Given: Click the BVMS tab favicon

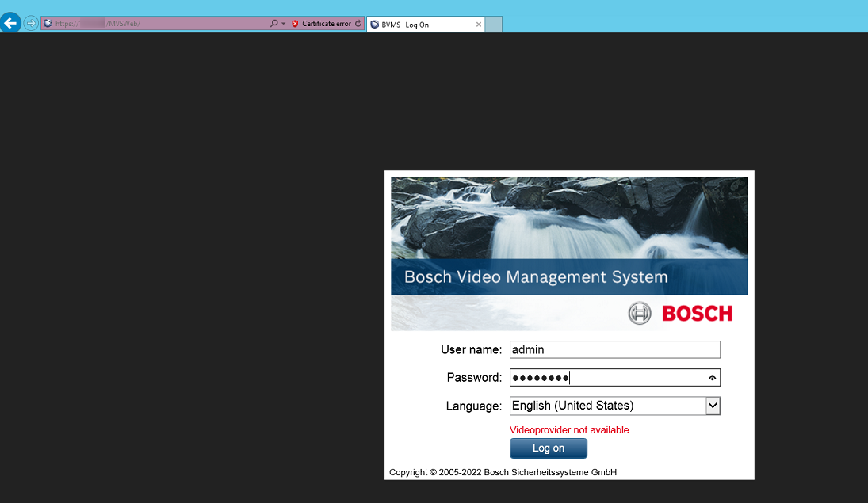Looking at the screenshot, I should click(374, 25).
